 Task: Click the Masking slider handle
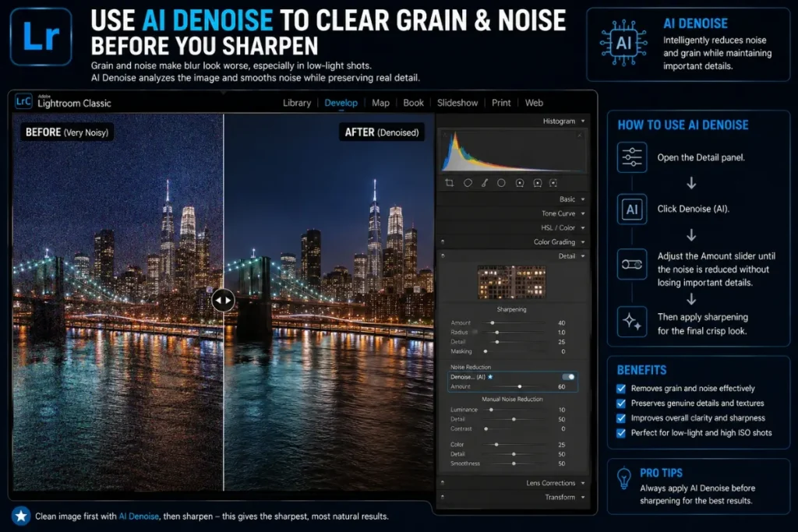[x=486, y=351]
